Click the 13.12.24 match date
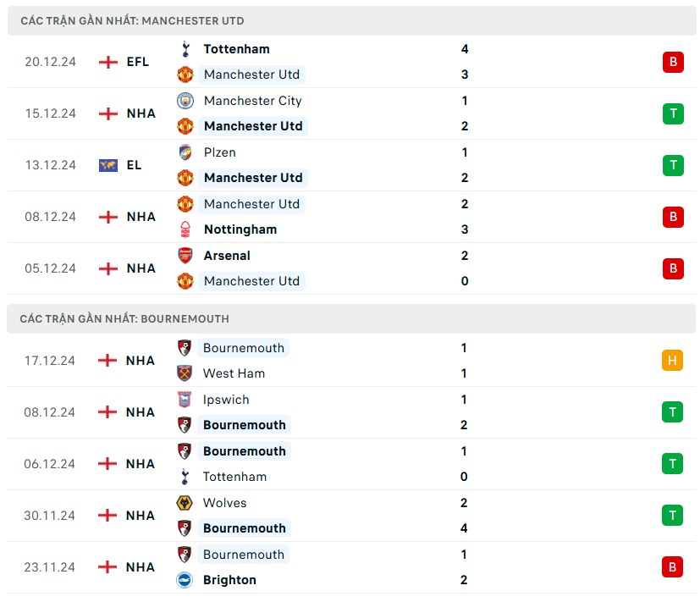The height and width of the screenshot is (602, 700). tap(50, 165)
